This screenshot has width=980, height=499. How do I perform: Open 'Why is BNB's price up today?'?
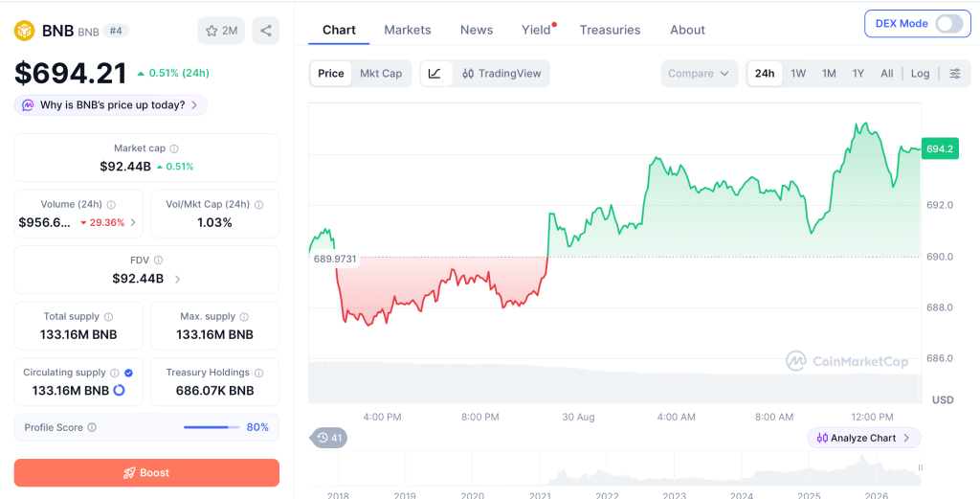[x=111, y=105]
